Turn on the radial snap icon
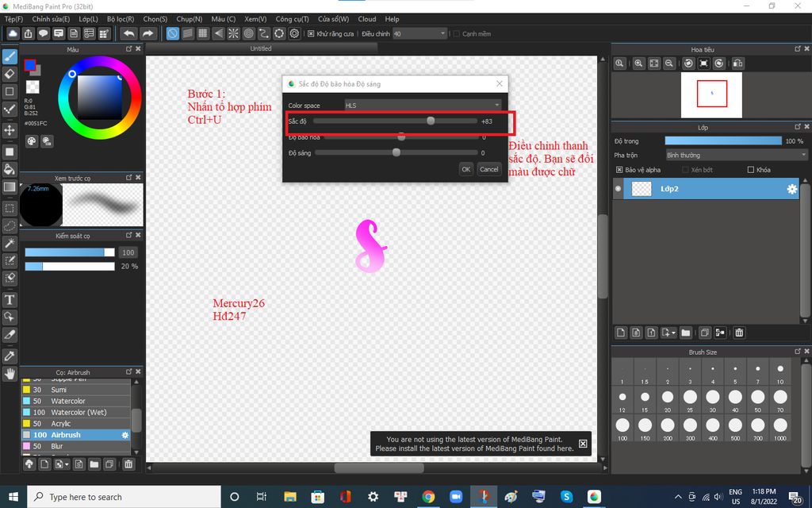The width and height of the screenshot is (812, 508). [x=234, y=33]
